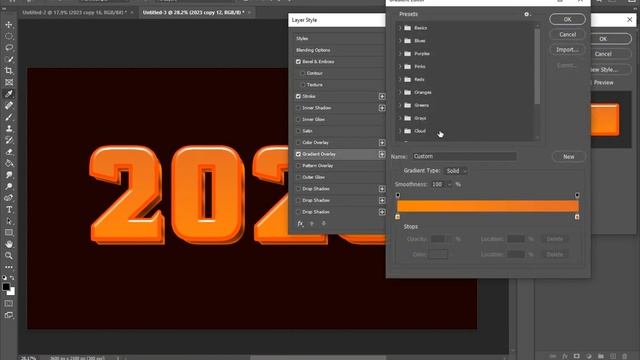The height and width of the screenshot is (360, 640).
Task: Select the Pen tool
Action: 9,198
